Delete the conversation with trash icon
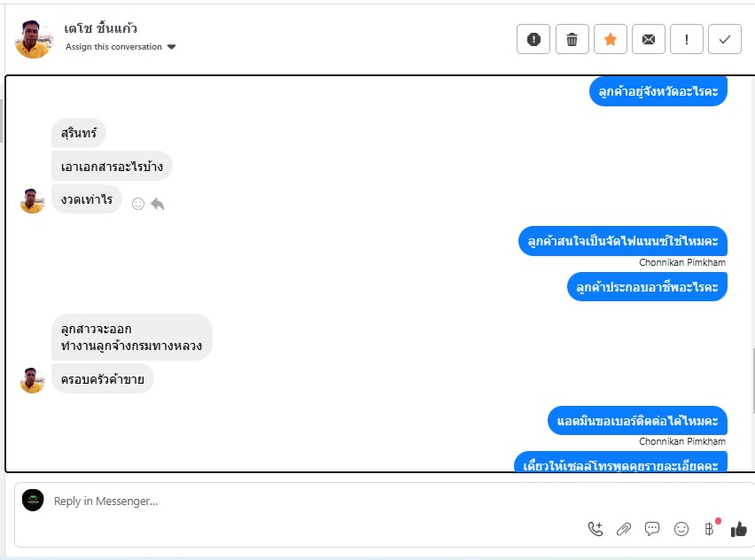Image resolution: width=755 pixels, height=560 pixels. (572, 39)
